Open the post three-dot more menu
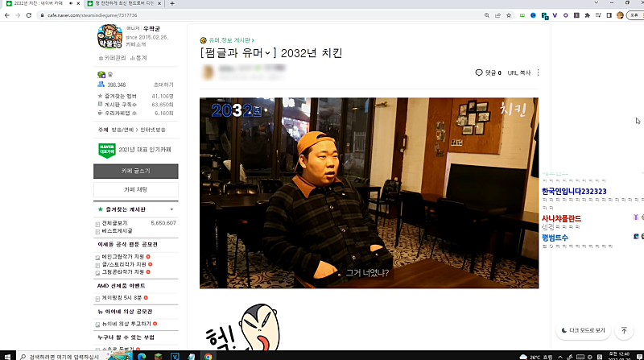 click(x=538, y=72)
